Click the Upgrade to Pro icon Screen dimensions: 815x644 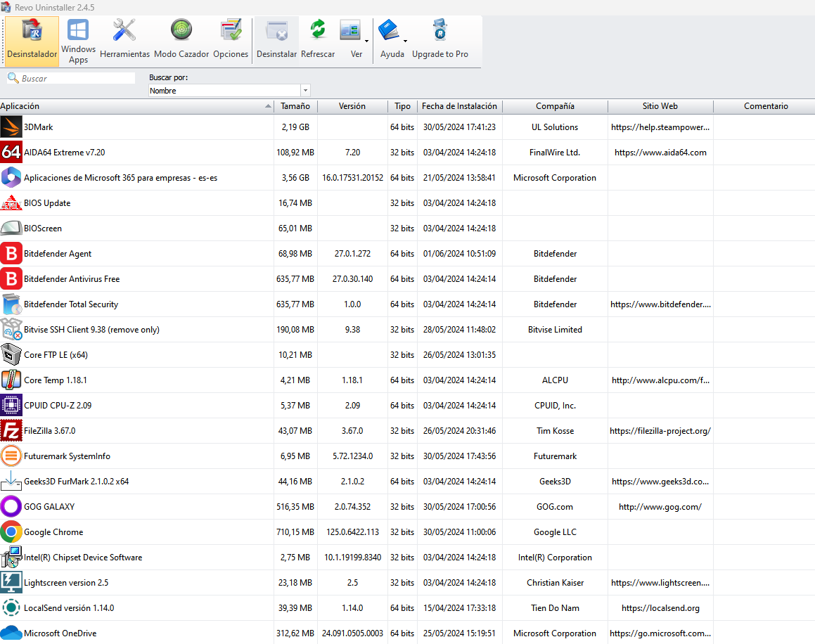pos(439,30)
